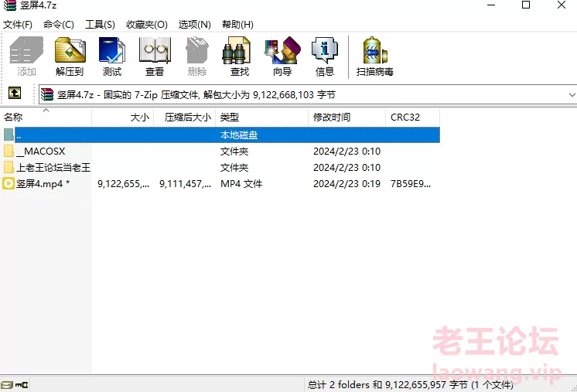The width and height of the screenshot is (577, 392).
Task: Open the Help menu 帮助(H)
Action: (x=237, y=24)
